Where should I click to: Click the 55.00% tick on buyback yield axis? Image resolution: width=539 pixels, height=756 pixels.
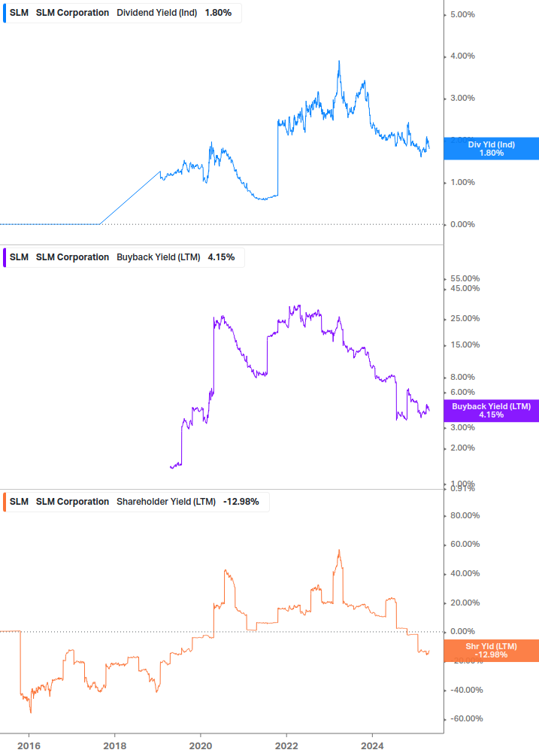pyautogui.click(x=465, y=278)
